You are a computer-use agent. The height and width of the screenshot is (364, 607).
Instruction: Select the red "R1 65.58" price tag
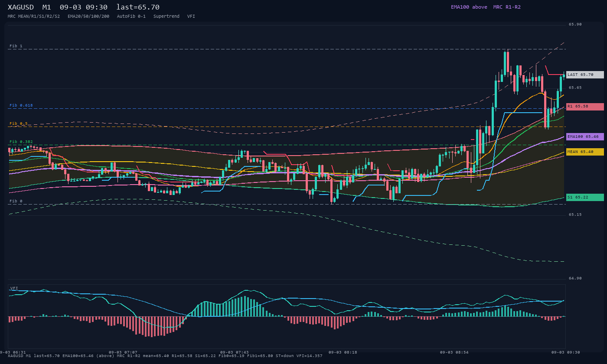point(585,107)
